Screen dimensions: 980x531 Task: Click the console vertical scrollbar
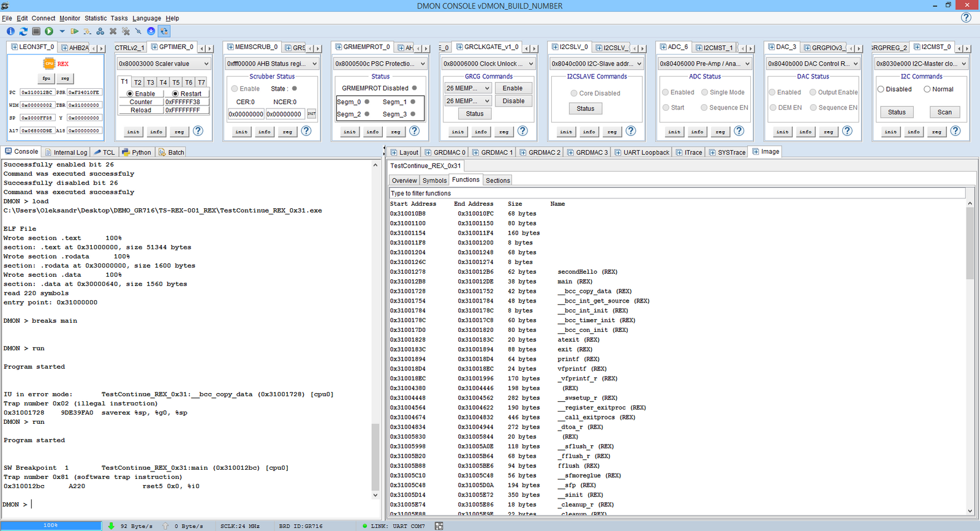(x=375, y=330)
